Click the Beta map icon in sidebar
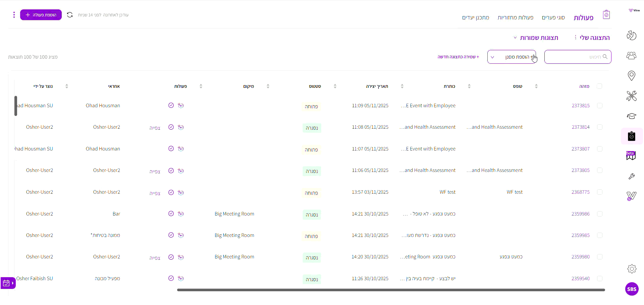 [631, 156]
